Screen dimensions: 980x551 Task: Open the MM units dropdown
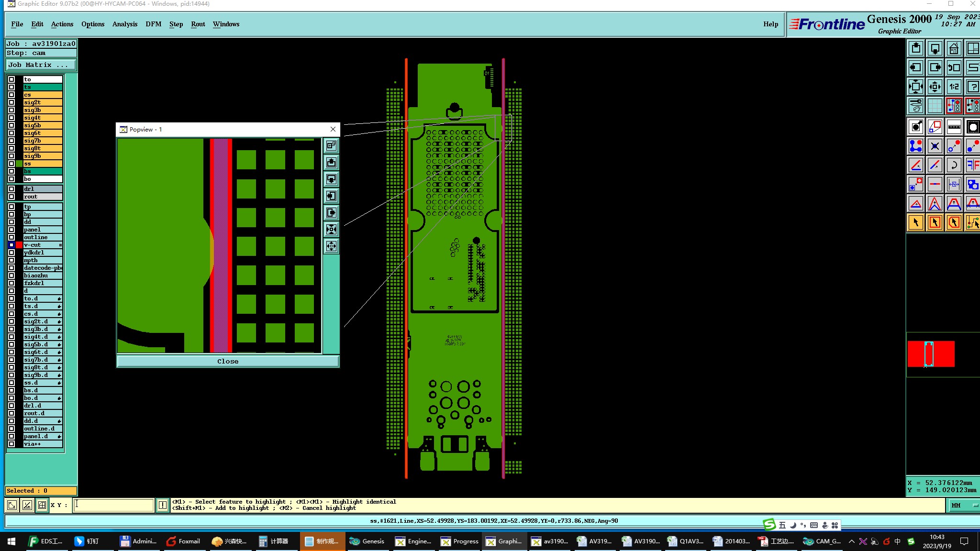click(x=963, y=505)
